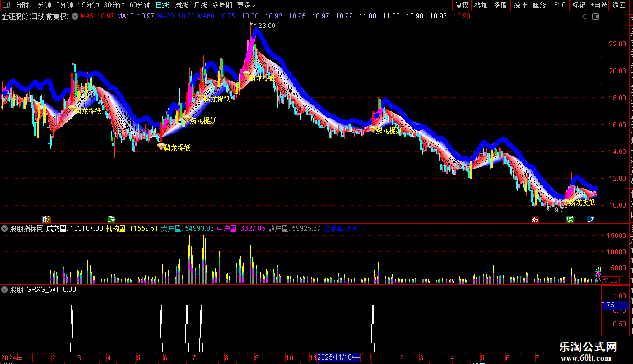
Task: Switch to 60分钟 period tab
Action: [x=139, y=5]
